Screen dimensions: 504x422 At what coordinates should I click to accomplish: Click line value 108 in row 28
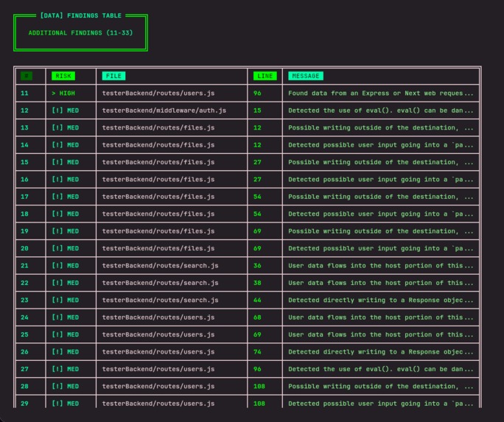259,386
